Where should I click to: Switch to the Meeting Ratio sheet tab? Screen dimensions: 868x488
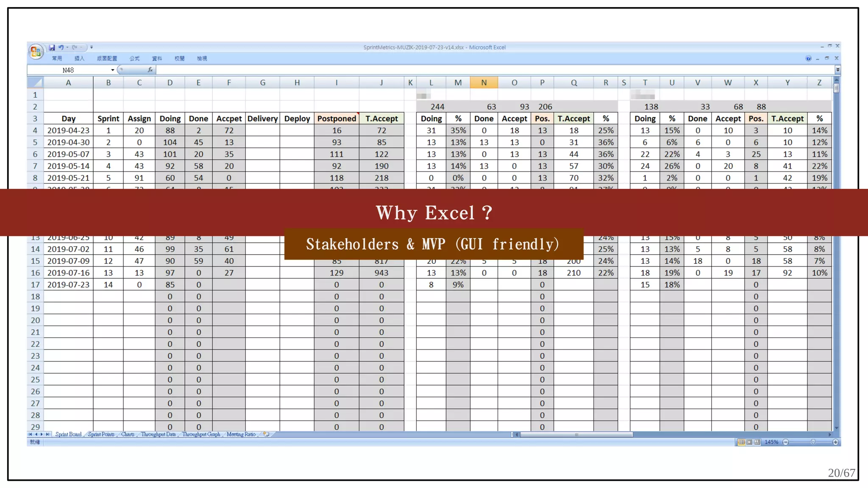coord(241,434)
